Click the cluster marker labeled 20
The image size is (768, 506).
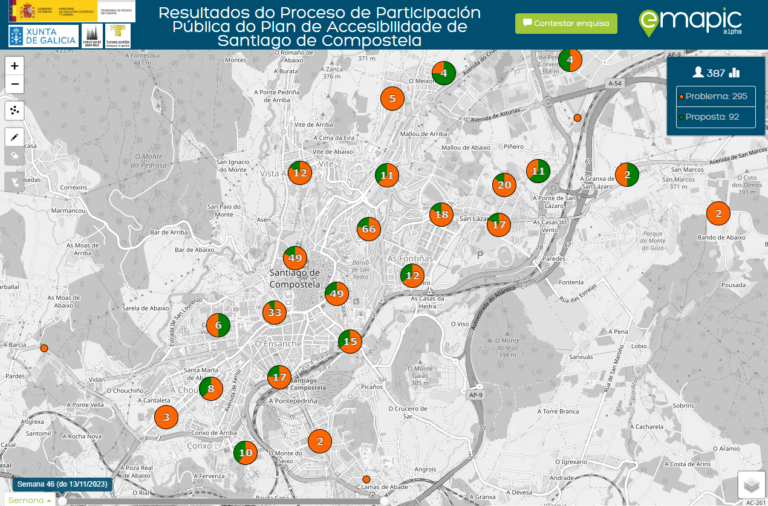[504, 185]
